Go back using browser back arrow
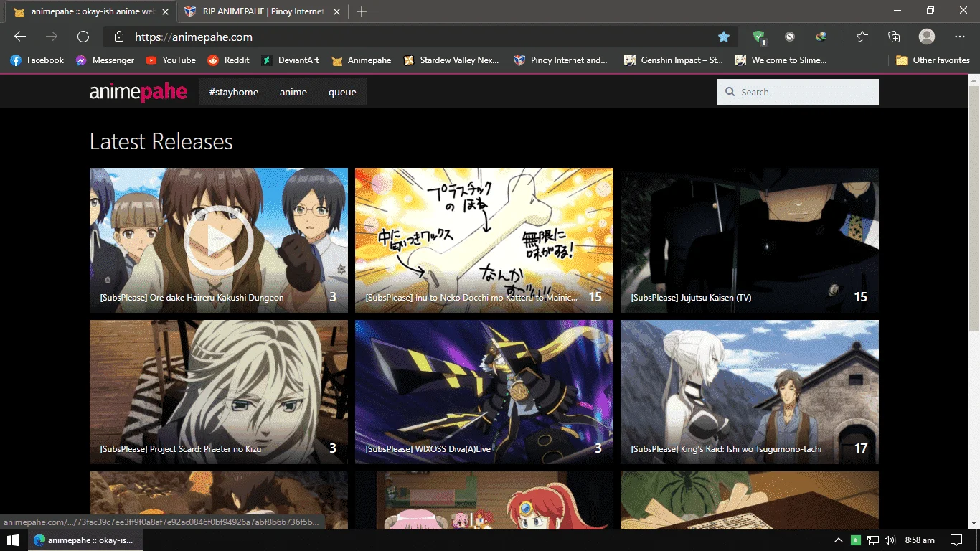This screenshot has width=980, height=551. click(20, 37)
